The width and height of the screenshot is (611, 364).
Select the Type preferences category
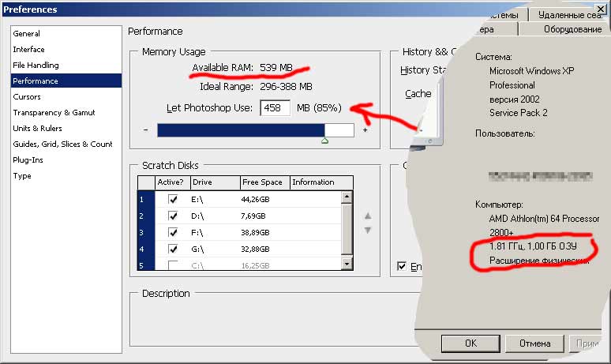tap(22, 176)
